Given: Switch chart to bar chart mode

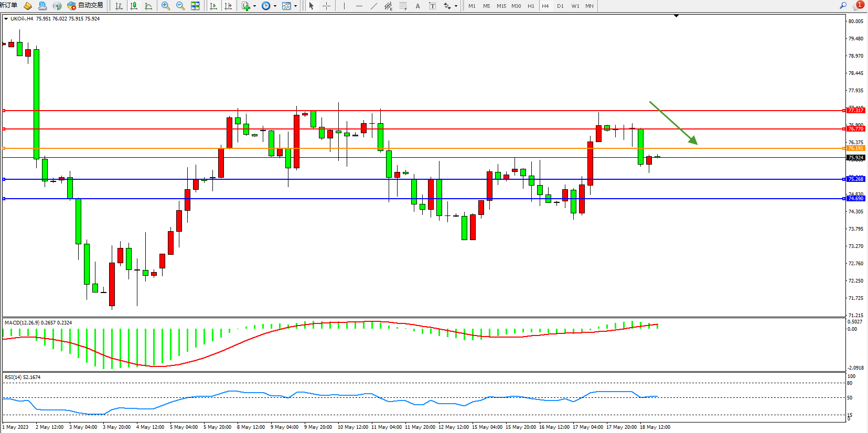Looking at the screenshot, I should click(x=119, y=6).
